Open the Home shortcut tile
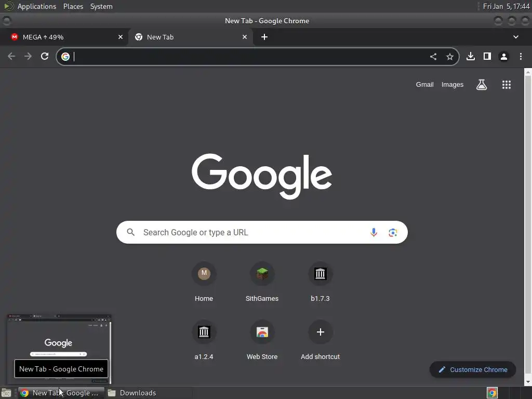 click(x=204, y=282)
